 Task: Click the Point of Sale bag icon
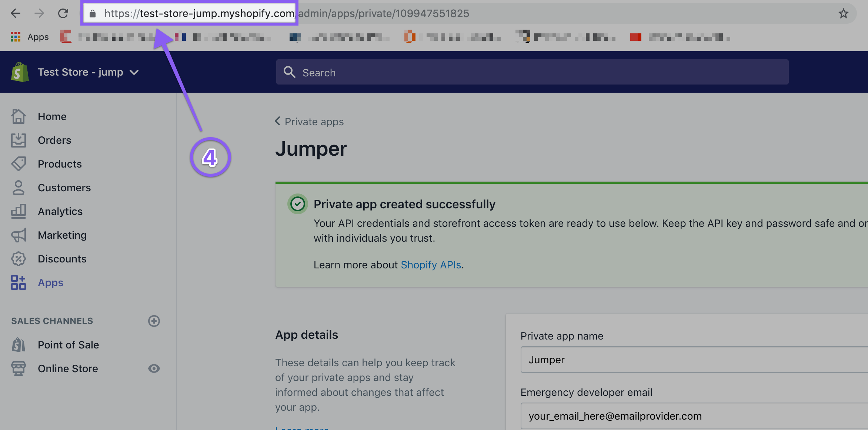pos(19,345)
